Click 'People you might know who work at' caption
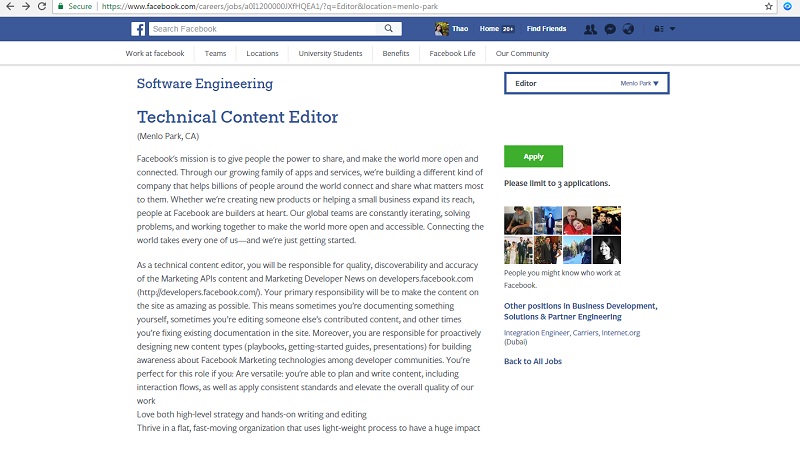This screenshot has width=800, height=449. click(x=562, y=273)
